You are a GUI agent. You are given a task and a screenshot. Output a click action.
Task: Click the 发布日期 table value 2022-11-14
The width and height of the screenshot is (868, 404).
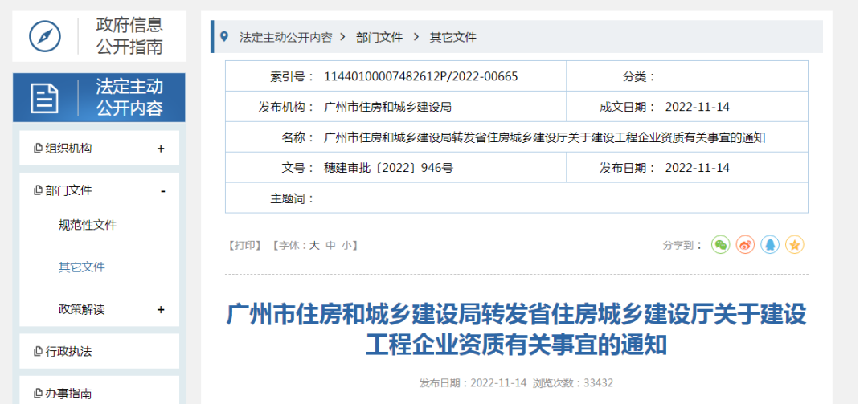point(698,168)
